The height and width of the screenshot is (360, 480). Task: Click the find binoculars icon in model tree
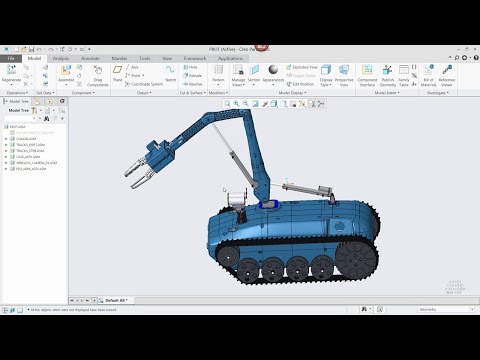click(x=46, y=118)
